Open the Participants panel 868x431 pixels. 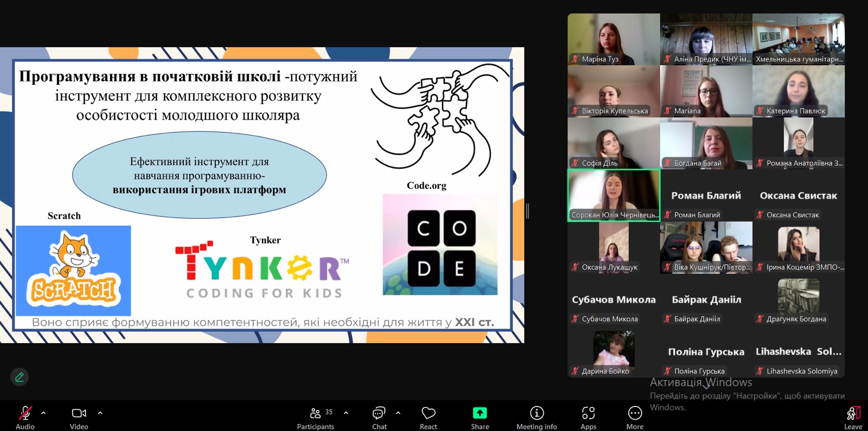[316, 417]
